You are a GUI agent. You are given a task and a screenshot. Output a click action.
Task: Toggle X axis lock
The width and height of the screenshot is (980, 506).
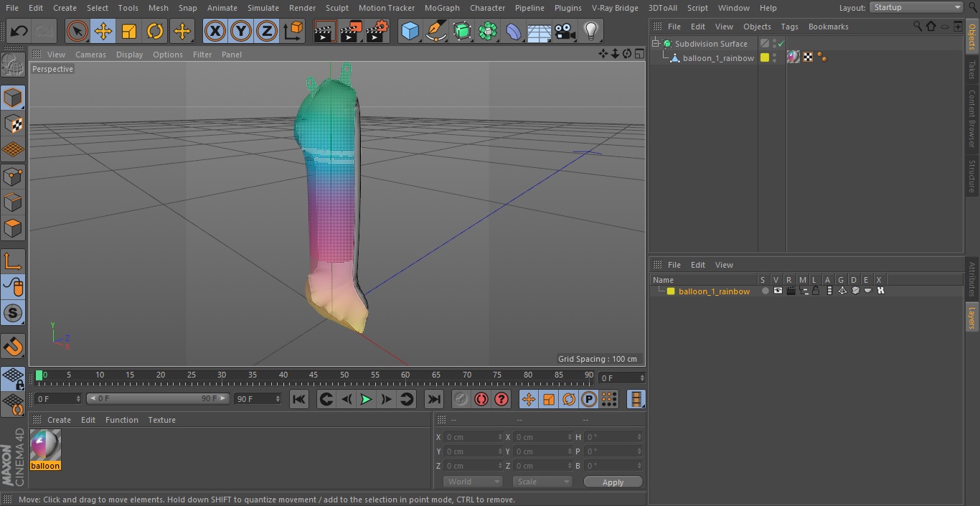click(x=215, y=32)
